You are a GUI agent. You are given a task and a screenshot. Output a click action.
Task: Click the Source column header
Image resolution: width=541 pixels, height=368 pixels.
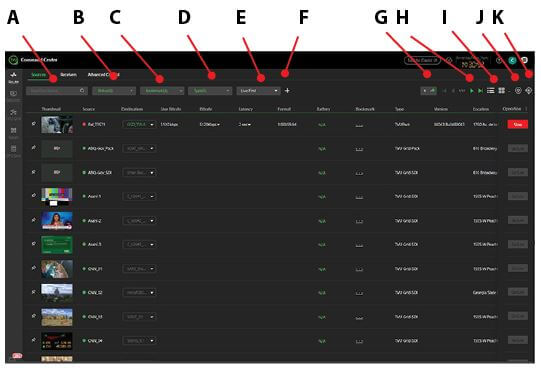[x=88, y=109]
